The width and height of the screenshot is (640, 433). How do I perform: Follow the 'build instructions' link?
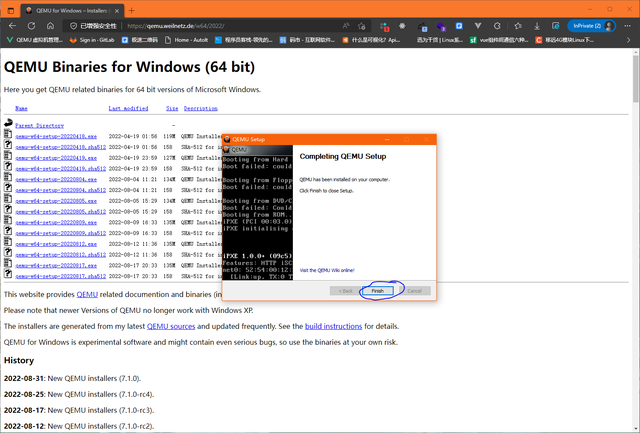point(333,326)
